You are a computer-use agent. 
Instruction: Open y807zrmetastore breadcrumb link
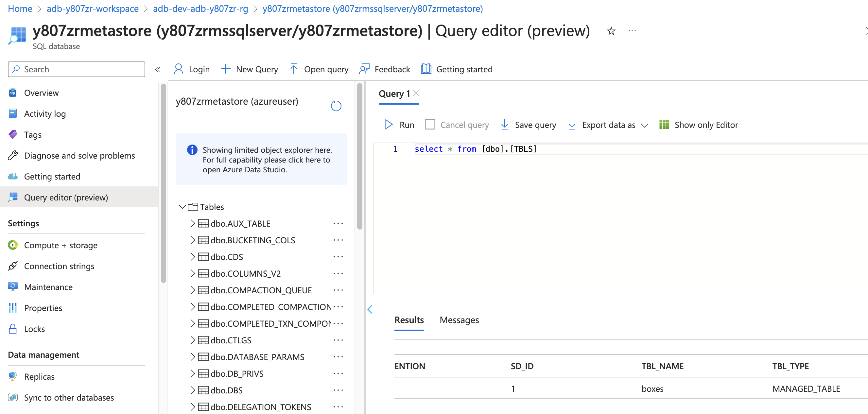coord(372,9)
